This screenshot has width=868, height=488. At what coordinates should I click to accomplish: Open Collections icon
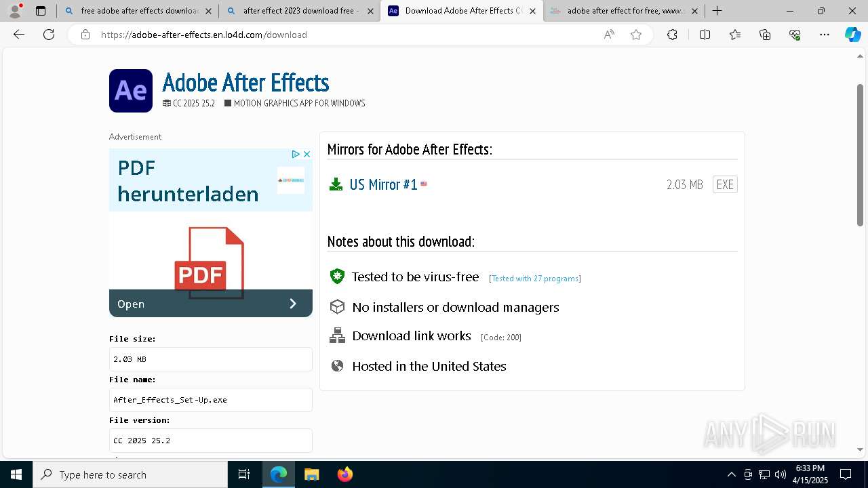(x=765, y=35)
